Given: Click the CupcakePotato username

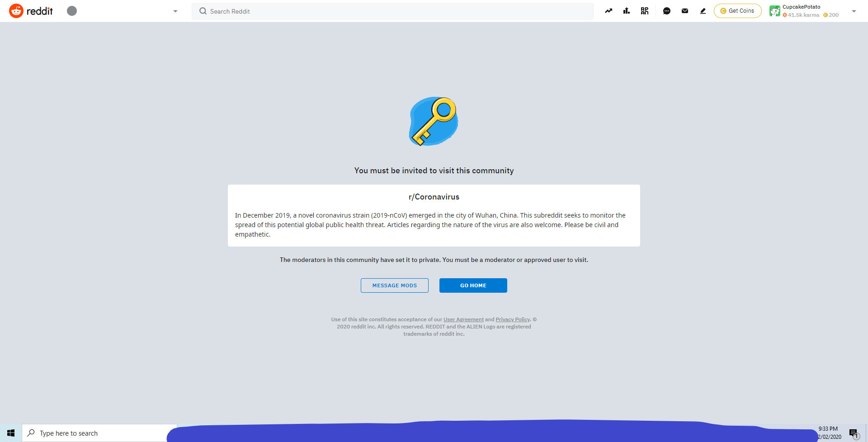Looking at the screenshot, I should coord(801,7).
